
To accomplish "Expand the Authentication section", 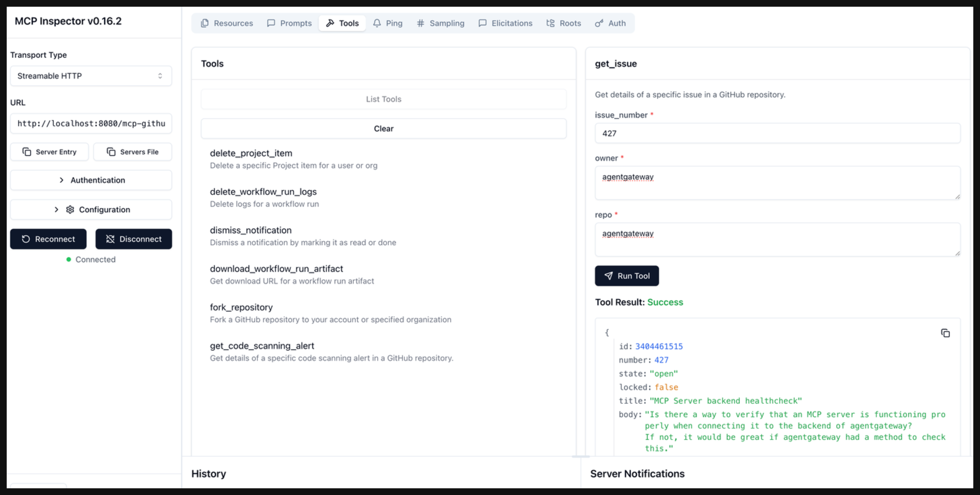I will click(91, 180).
